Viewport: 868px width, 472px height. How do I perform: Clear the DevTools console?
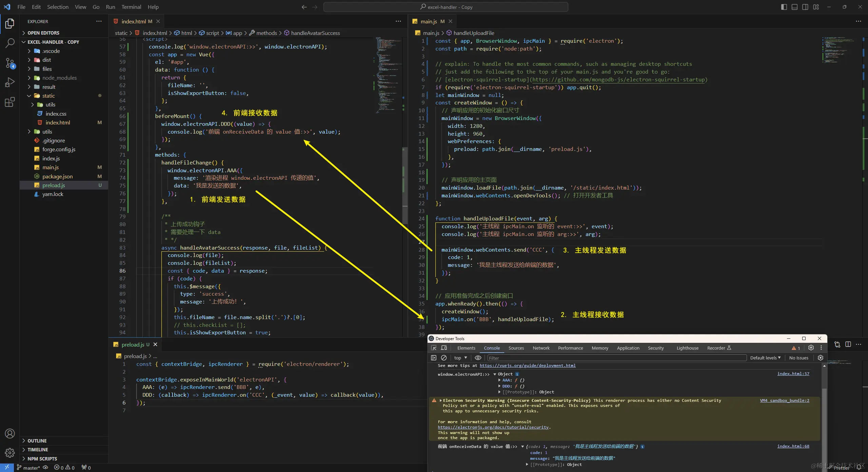pos(444,358)
